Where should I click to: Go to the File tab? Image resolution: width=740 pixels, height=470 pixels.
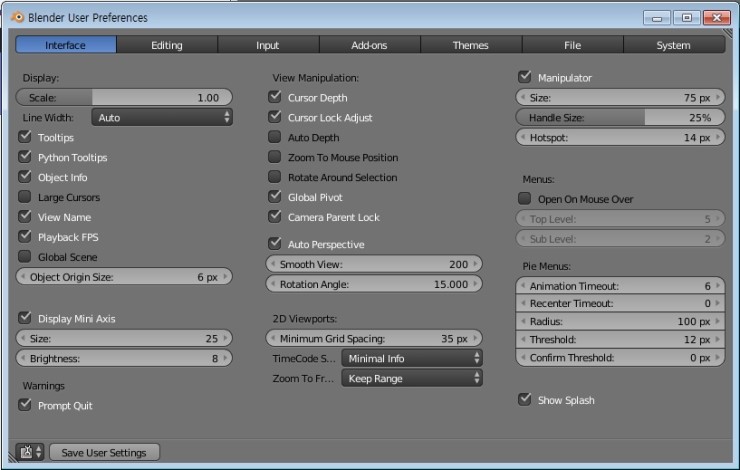click(572, 45)
